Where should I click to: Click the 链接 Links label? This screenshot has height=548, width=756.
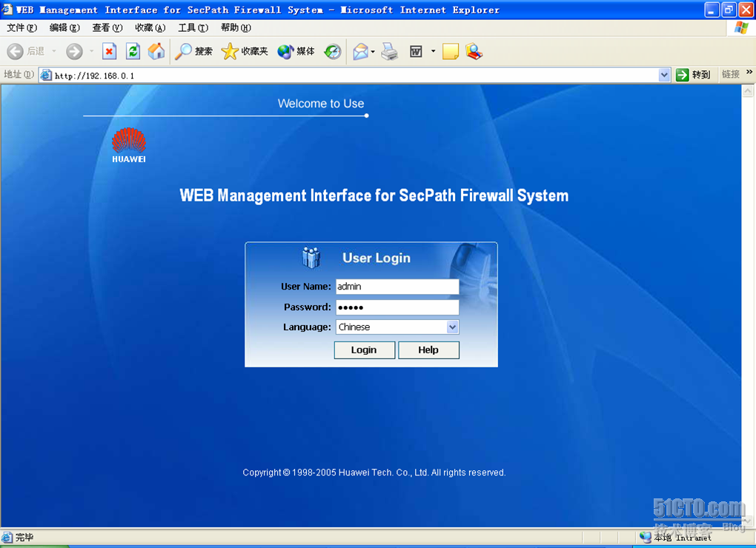(x=731, y=74)
